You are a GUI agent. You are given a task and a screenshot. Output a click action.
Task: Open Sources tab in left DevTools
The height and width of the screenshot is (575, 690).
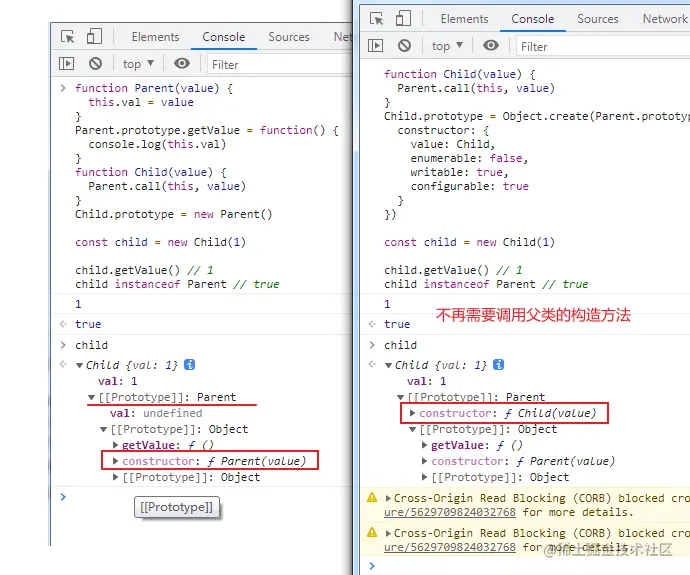click(x=289, y=37)
